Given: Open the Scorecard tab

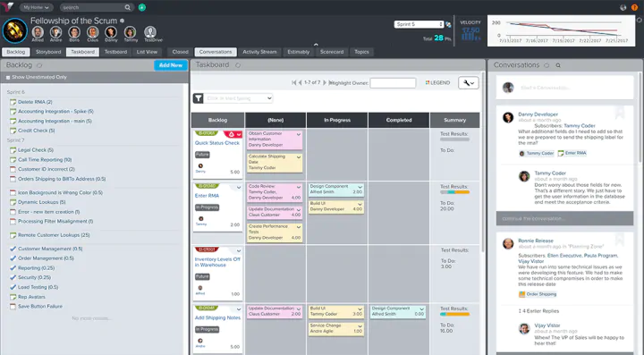Looking at the screenshot, I should pyautogui.click(x=332, y=52).
